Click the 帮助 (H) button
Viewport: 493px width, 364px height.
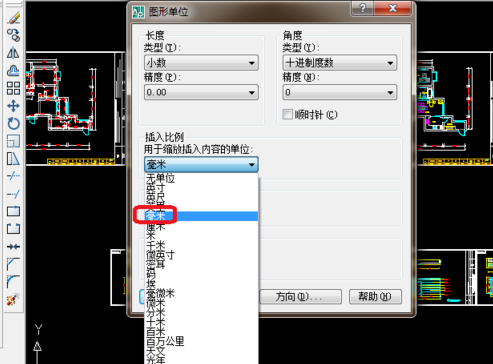(x=375, y=296)
